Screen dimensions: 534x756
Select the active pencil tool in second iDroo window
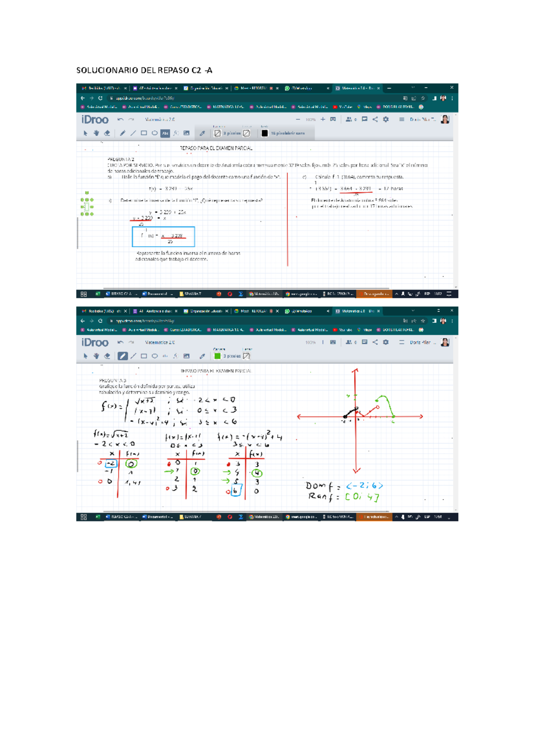(122, 356)
